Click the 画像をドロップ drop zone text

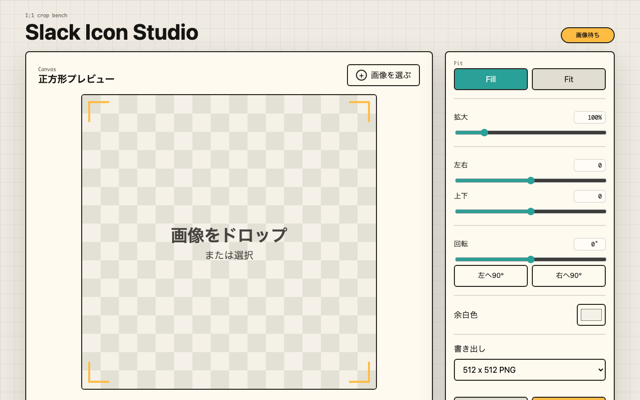click(x=229, y=235)
